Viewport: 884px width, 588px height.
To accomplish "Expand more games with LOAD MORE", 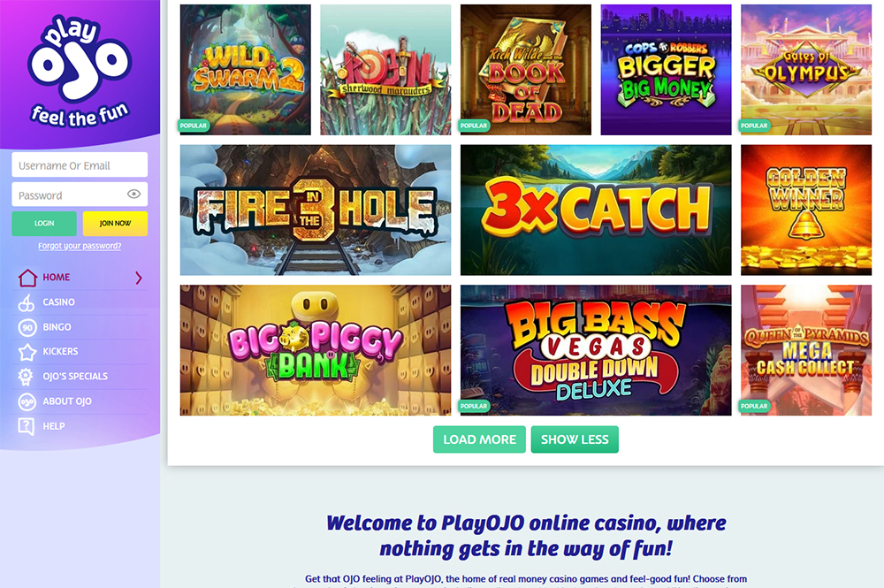I will (x=479, y=439).
